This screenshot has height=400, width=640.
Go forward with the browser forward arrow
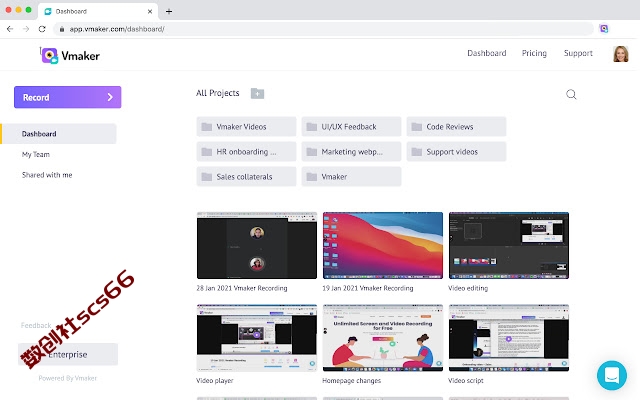(26, 29)
